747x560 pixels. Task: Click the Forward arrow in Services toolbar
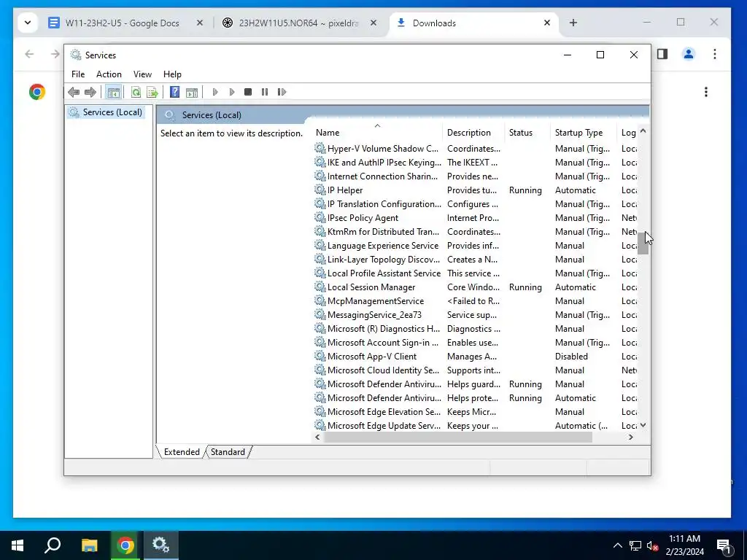pos(90,92)
